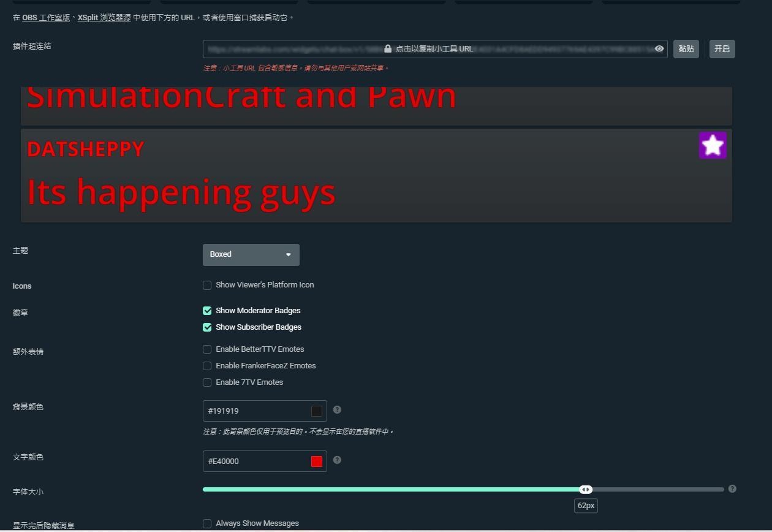
Task: Open the OBS 工作室版 link
Action: (45, 18)
